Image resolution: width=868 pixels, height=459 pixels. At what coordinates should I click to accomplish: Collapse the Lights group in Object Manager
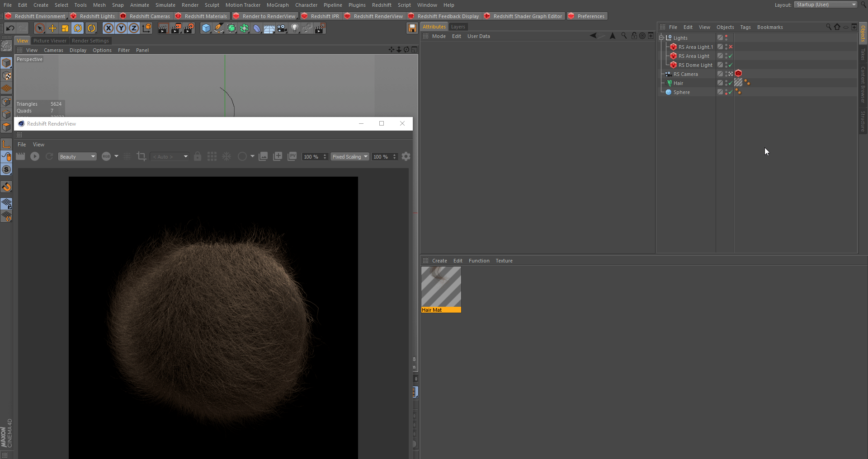click(x=661, y=38)
